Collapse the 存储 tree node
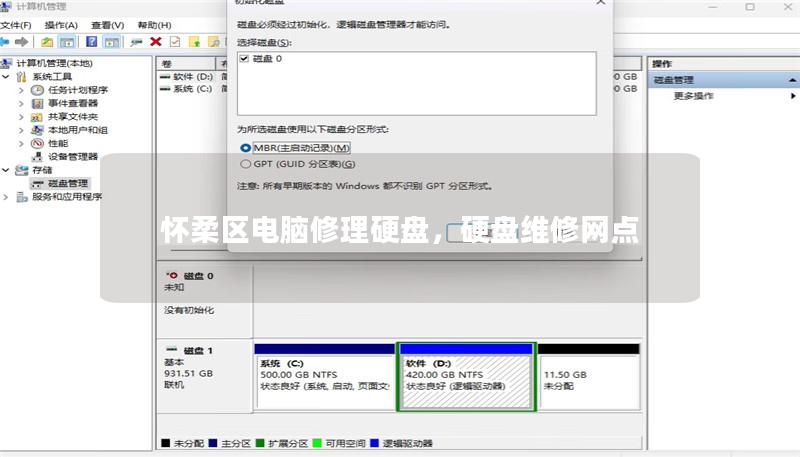 (x=6, y=170)
